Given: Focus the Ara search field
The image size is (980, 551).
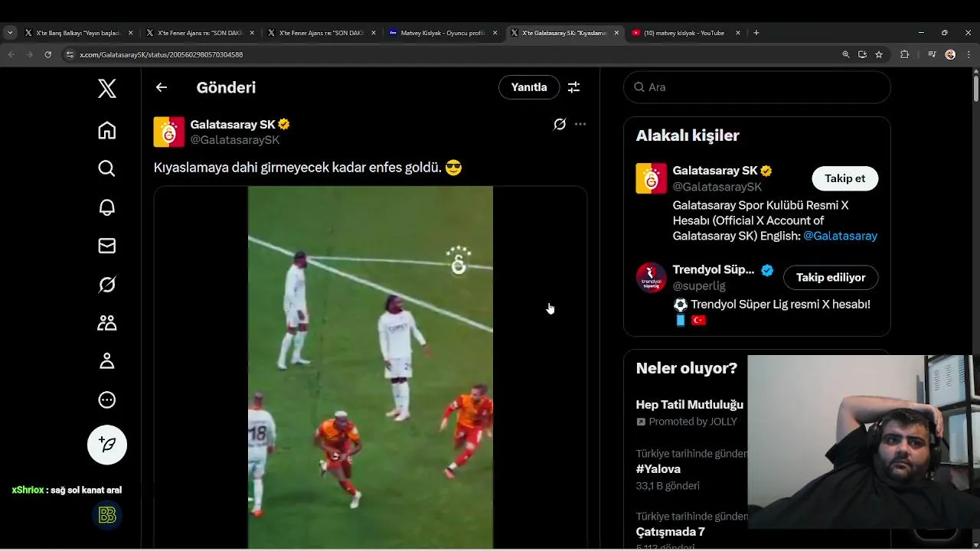Looking at the screenshot, I should point(757,87).
